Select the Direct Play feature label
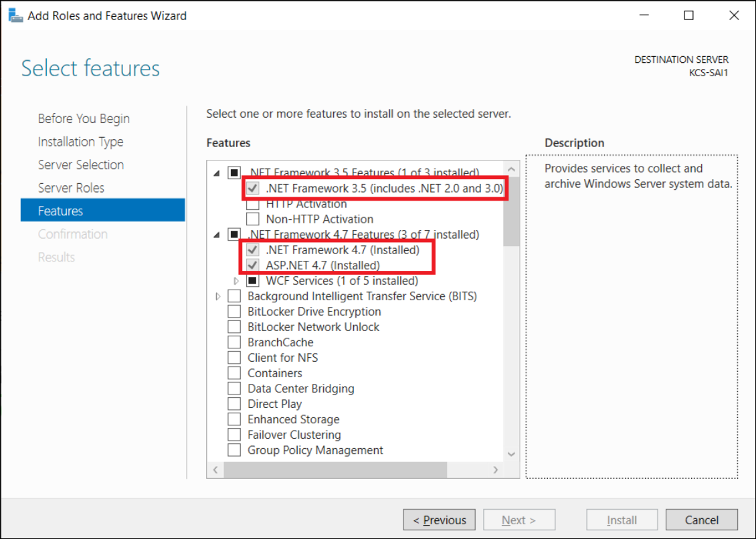This screenshot has height=539, width=756. pos(274,404)
